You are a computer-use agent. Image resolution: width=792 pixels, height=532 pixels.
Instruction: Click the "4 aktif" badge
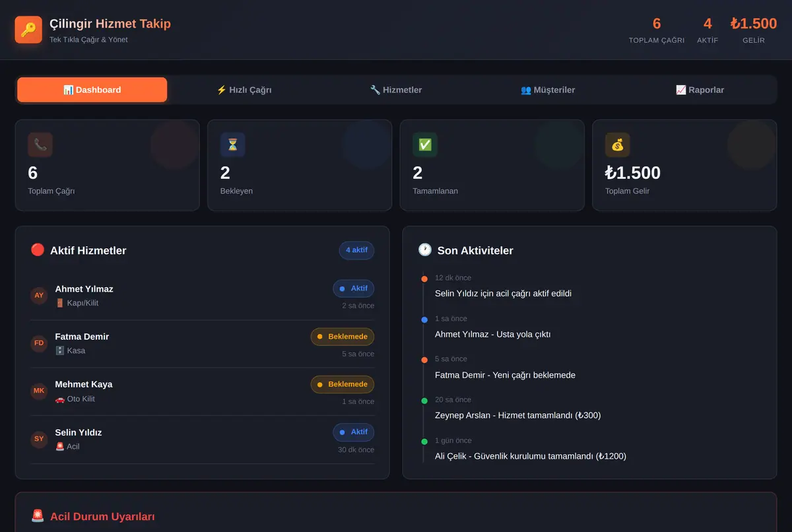click(x=356, y=250)
